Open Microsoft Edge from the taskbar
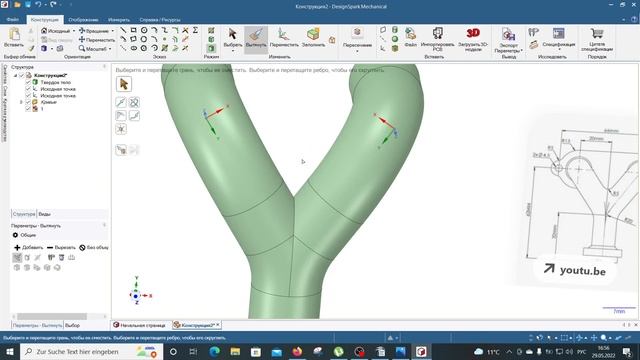 (x=214, y=351)
